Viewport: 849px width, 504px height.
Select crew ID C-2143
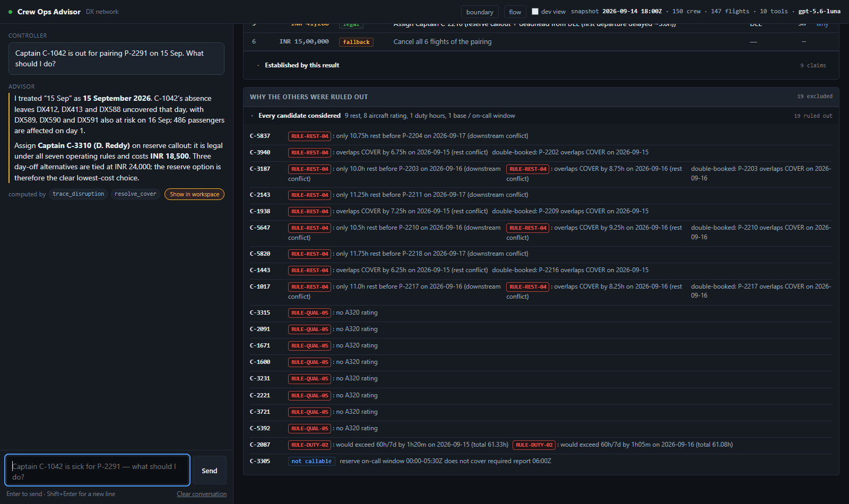pyautogui.click(x=260, y=195)
